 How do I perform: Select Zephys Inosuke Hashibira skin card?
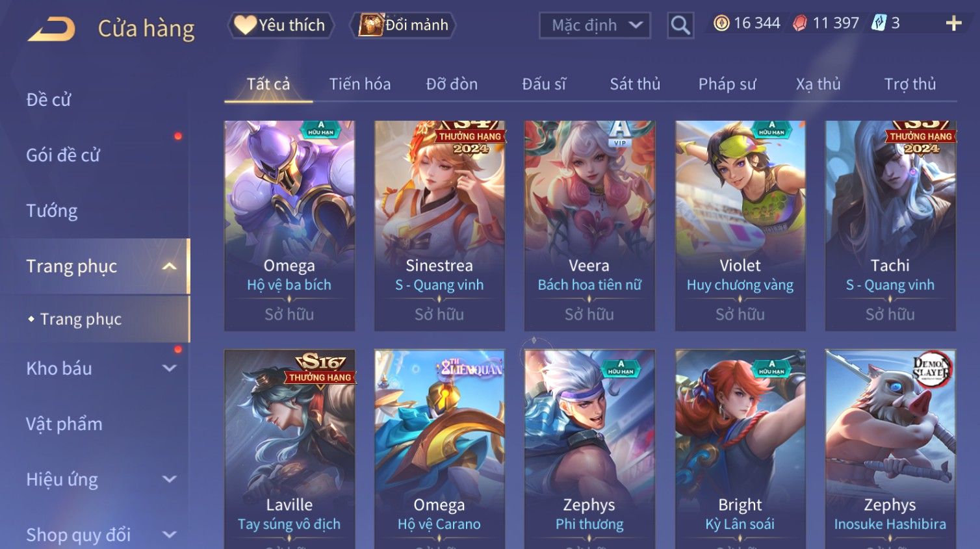(890, 449)
